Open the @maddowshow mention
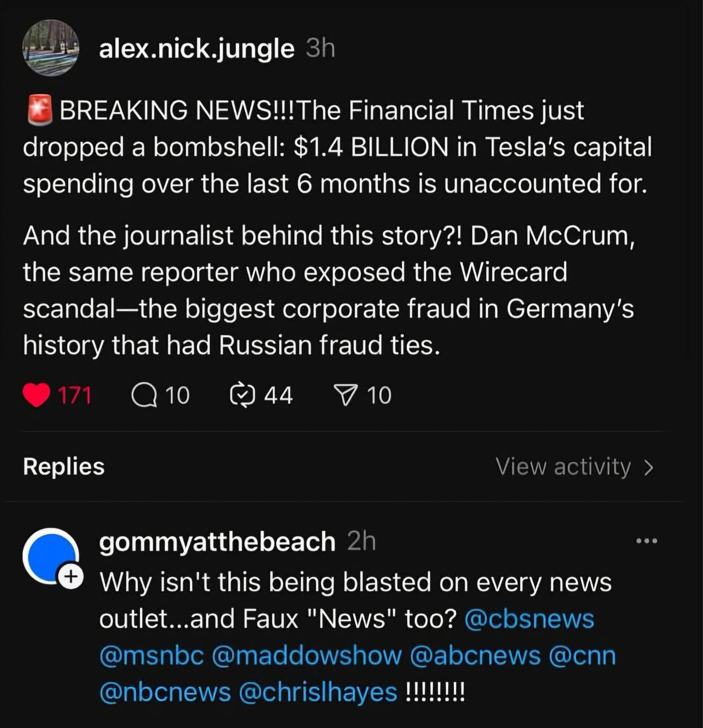 coord(307,655)
